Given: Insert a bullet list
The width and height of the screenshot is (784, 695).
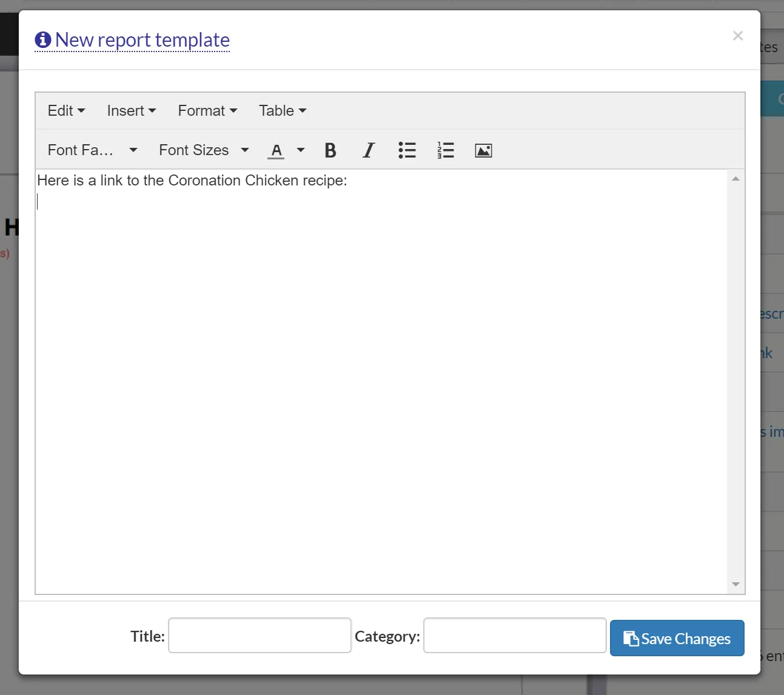Looking at the screenshot, I should 407,150.
